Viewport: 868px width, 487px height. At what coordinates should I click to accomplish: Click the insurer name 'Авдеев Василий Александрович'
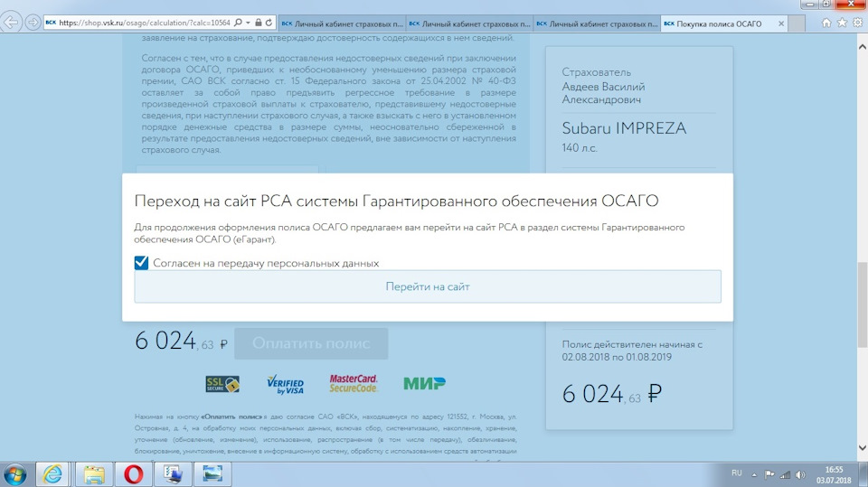point(603,93)
